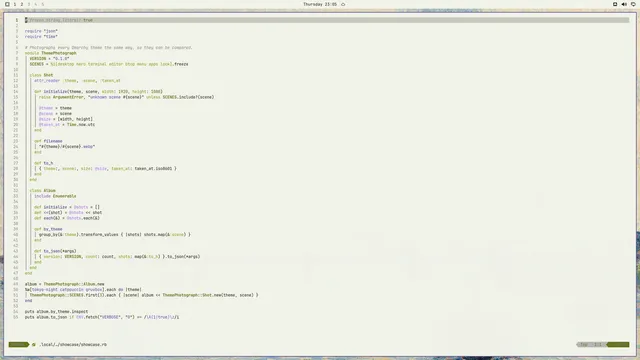Click the showcase.rb file path in statusline

click(73, 344)
